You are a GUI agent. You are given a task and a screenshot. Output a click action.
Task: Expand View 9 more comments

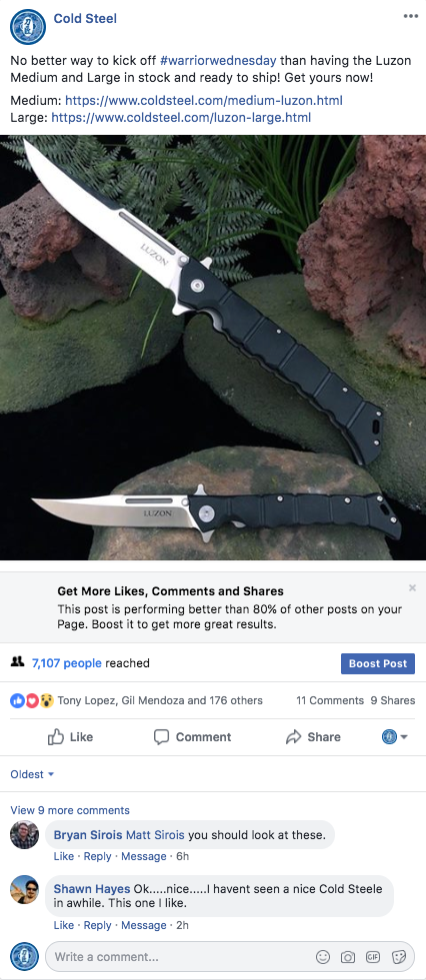click(x=70, y=810)
